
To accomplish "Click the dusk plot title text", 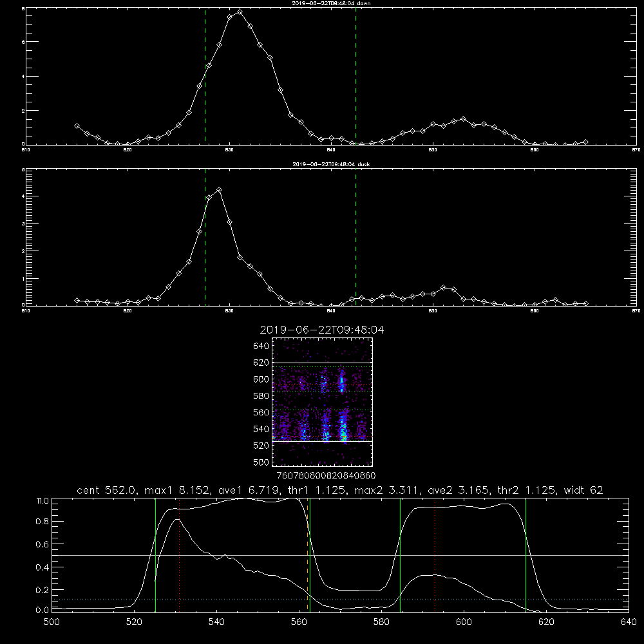I will tap(331, 164).
